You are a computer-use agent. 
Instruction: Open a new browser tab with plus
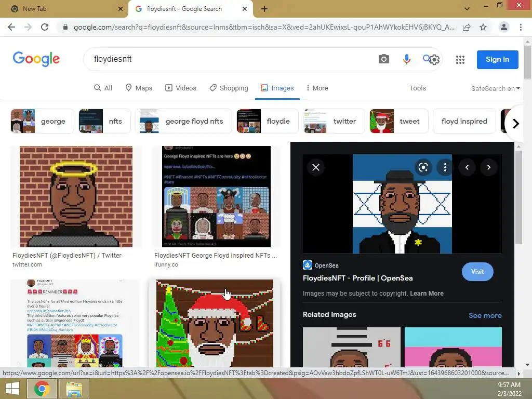[264, 9]
